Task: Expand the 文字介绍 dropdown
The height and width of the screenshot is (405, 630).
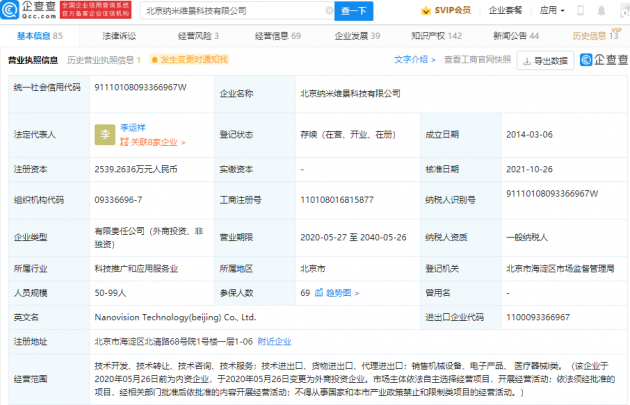Action: [415, 60]
